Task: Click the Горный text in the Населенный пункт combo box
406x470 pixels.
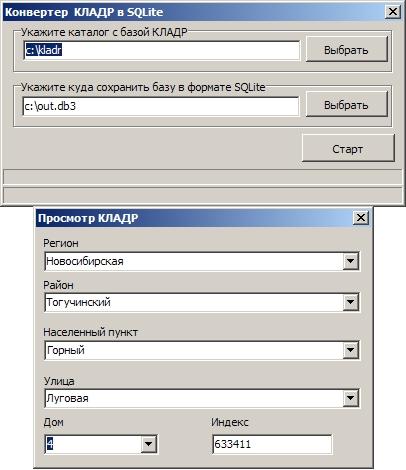Action: (x=66, y=350)
